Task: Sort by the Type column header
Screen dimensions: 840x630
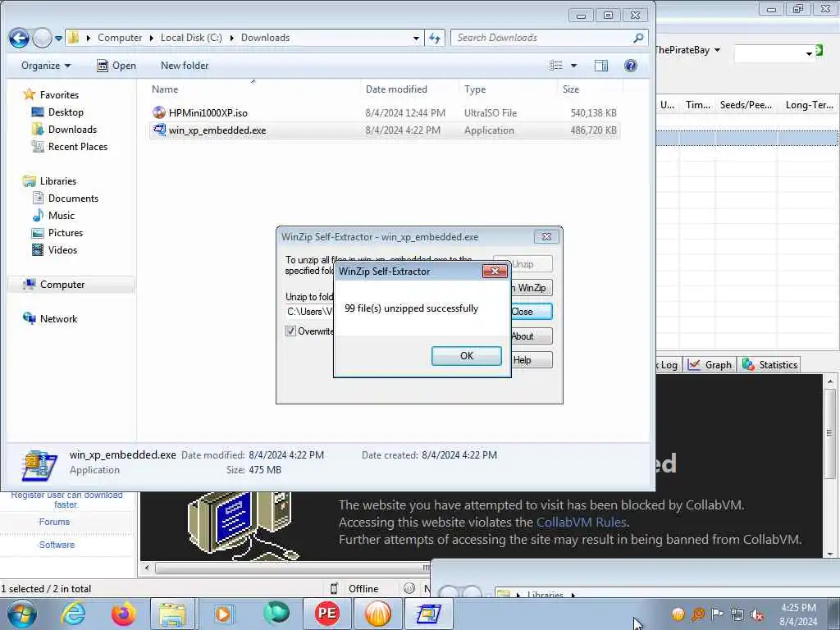Action: tap(475, 89)
